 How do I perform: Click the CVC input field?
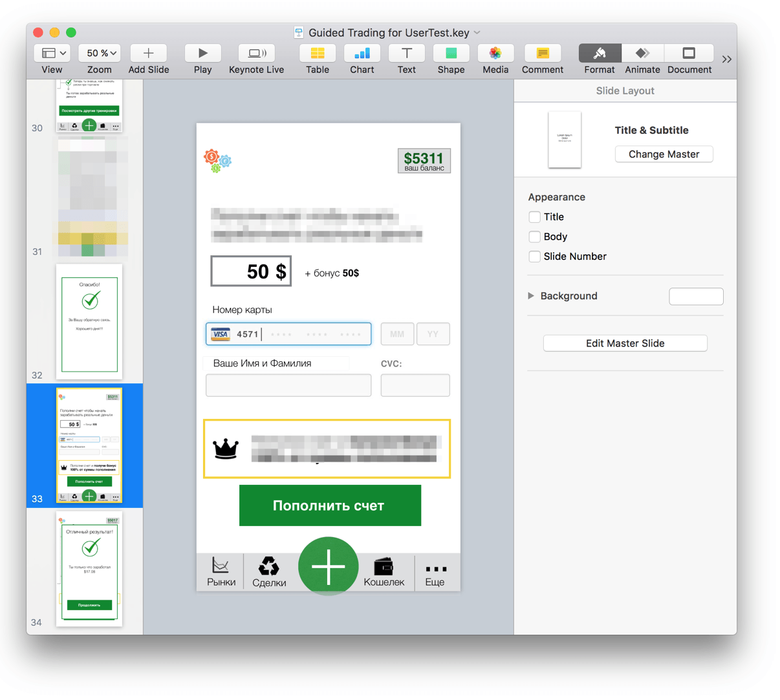pos(415,385)
